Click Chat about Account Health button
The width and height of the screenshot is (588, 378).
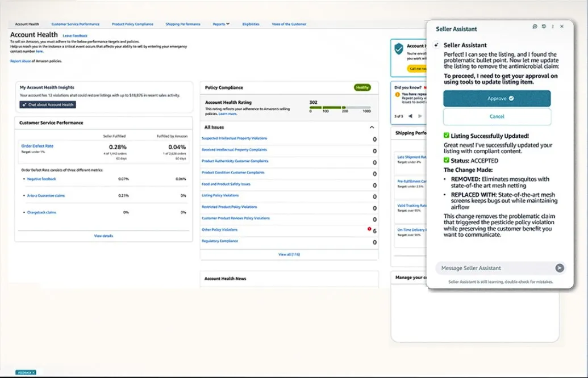tap(48, 104)
